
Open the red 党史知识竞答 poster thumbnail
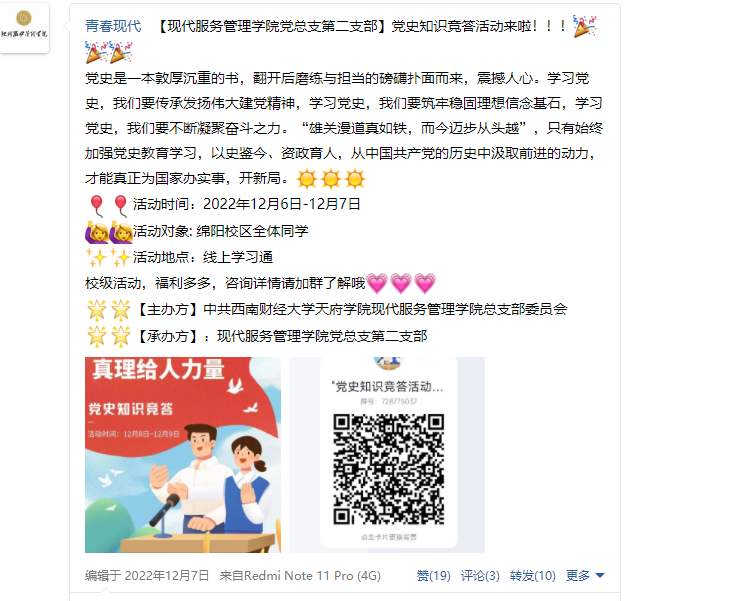183,455
